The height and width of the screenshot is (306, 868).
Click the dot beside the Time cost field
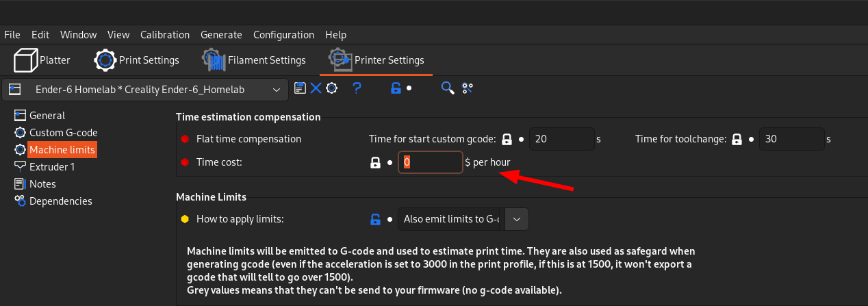pos(389,162)
